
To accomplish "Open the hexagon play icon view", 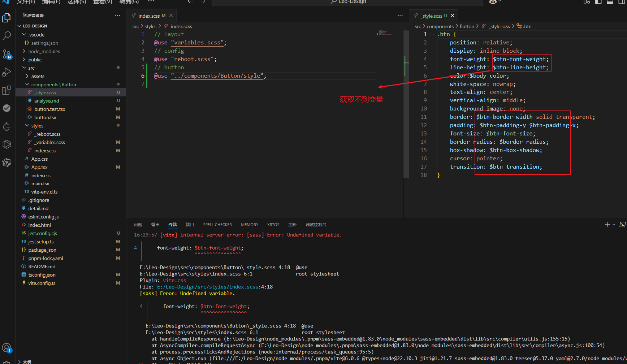I will pos(7,144).
